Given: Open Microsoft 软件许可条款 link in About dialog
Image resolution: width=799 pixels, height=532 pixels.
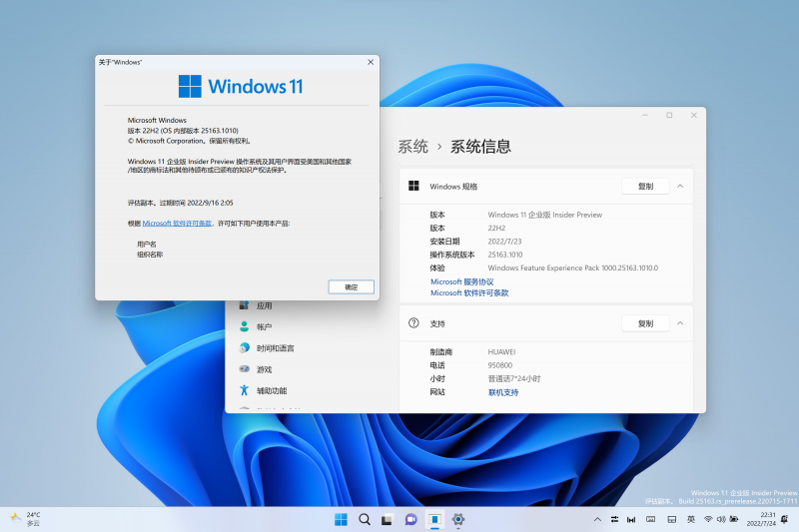Looking at the screenshot, I should point(177,223).
